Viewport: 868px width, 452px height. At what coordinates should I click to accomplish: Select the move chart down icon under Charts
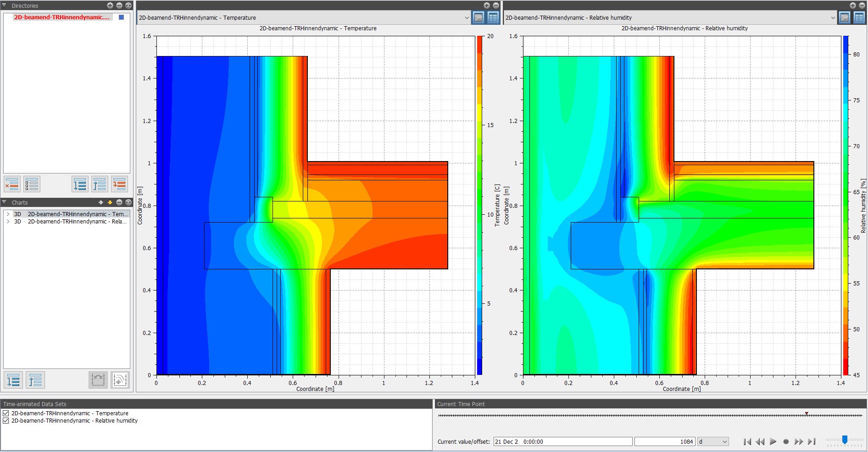(x=13, y=379)
